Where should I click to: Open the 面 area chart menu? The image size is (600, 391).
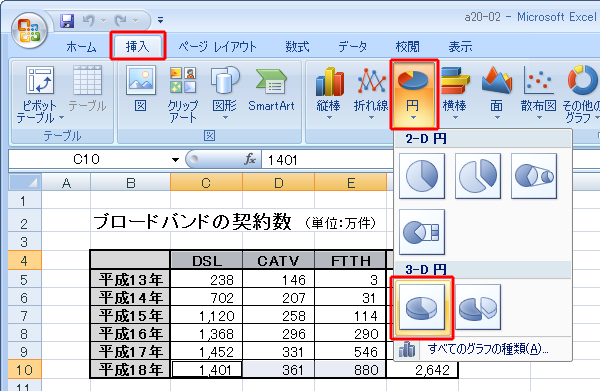tap(496, 94)
